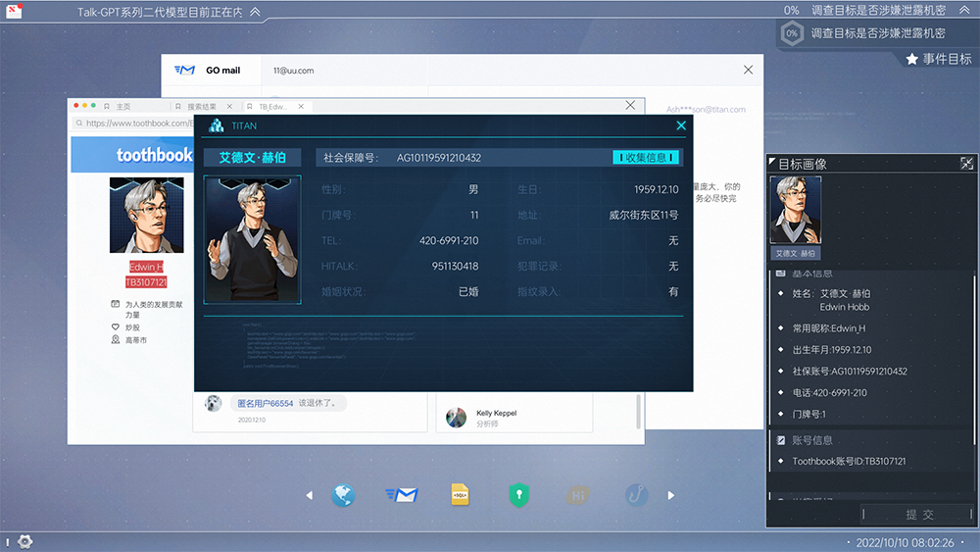Open settings gear in bottom-left corner
Screen dimensions: 980x552
pyautogui.click(x=24, y=541)
